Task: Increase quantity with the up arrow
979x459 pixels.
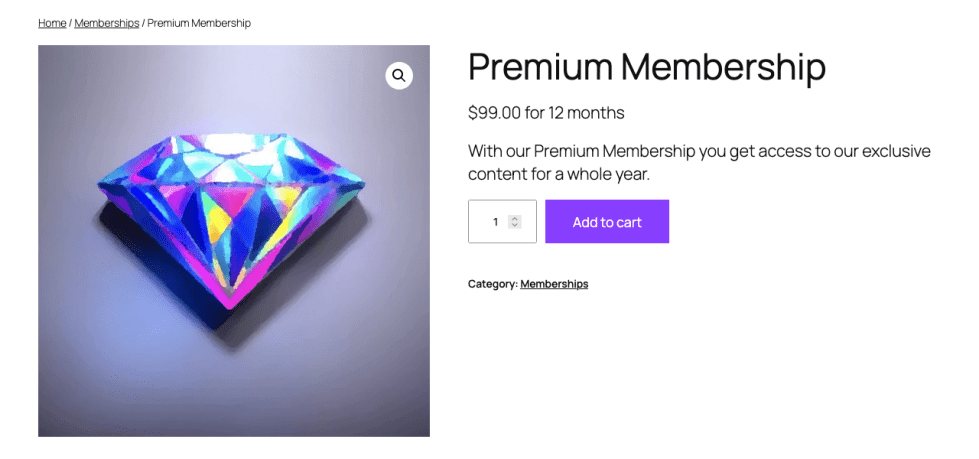Action: [x=515, y=218]
